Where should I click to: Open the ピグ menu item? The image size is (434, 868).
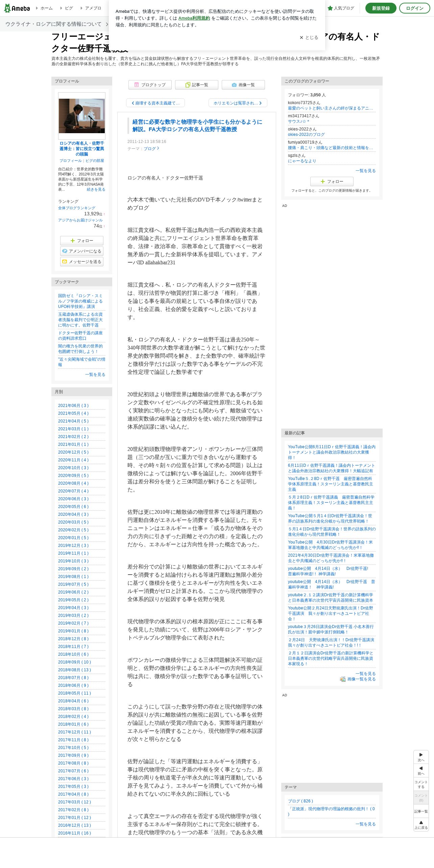click(67, 8)
